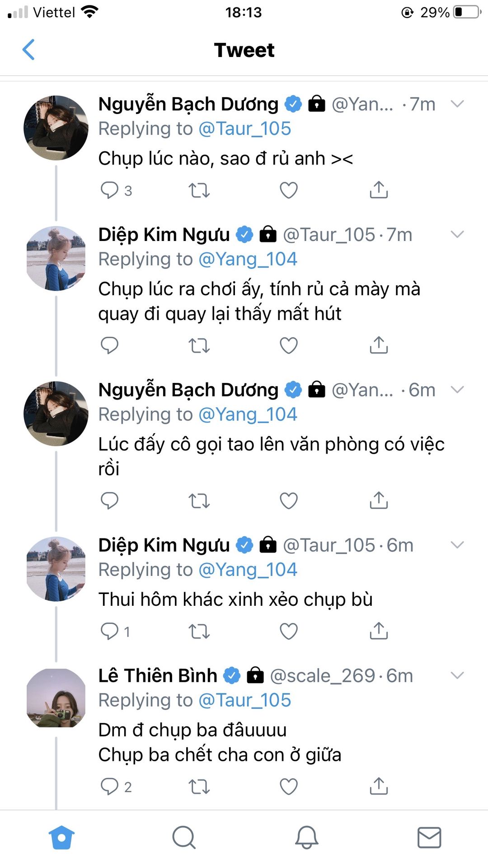The image size is (488, 868).
Task: Retweet Lê Thiên Bình's tweet
Action: 199,787
